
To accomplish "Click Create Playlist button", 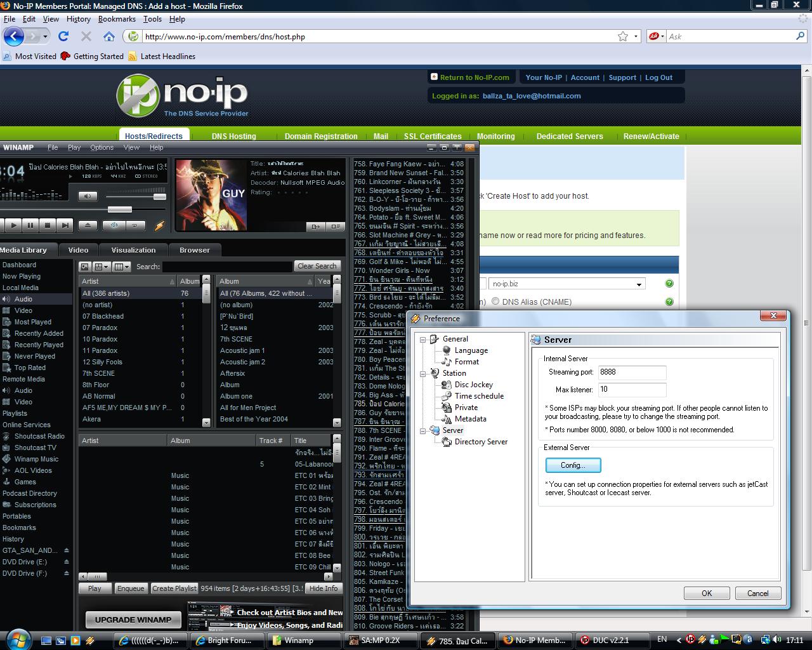I will pyautogui.click(x=174, y=588).
